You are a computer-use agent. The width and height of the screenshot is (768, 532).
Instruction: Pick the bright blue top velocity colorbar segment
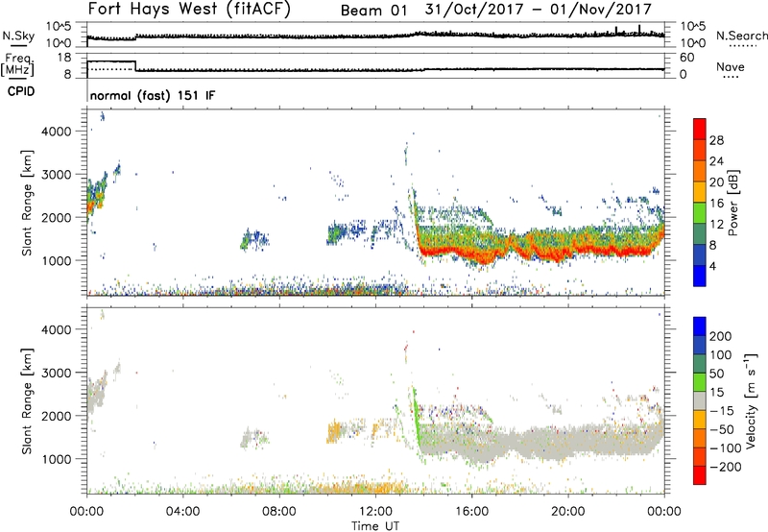click(700, 326)
